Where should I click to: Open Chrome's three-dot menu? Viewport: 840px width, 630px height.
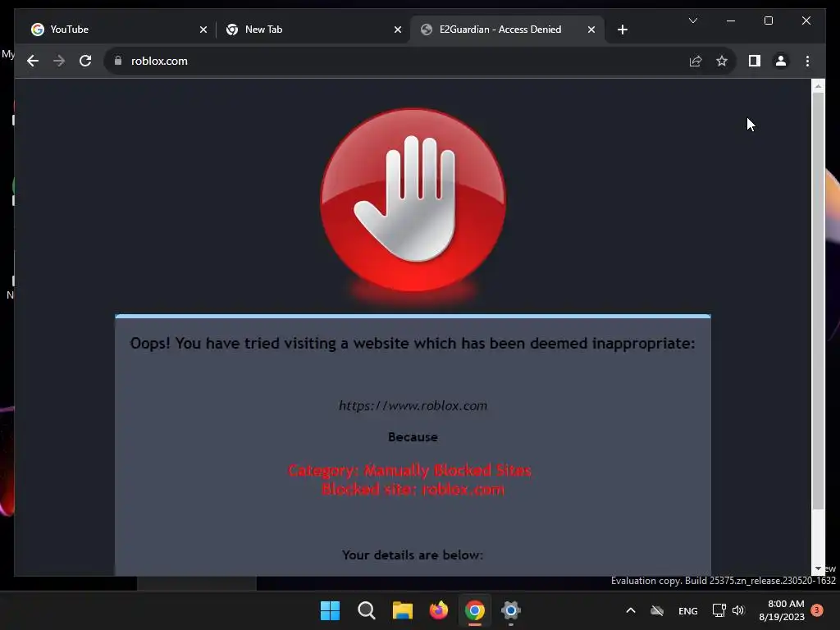point(807,61)
